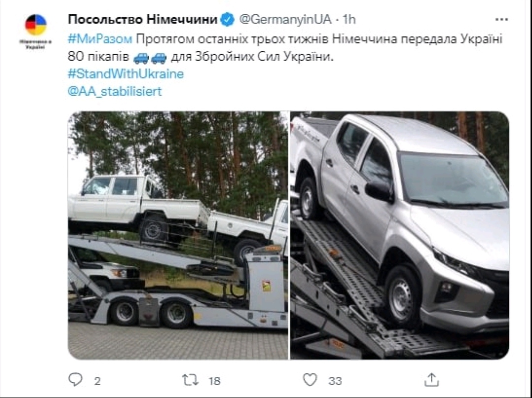Open the #МиРазом hashtag

[100, 39]
